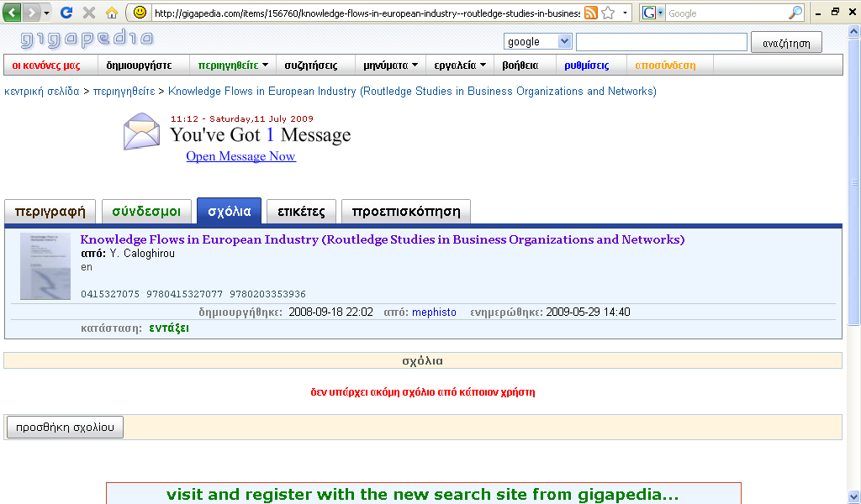Follow the κεντρική σελίδα breadcrumb link
Image resolution: width=861 pixels, height=504 pixels.
coord(42,91)
